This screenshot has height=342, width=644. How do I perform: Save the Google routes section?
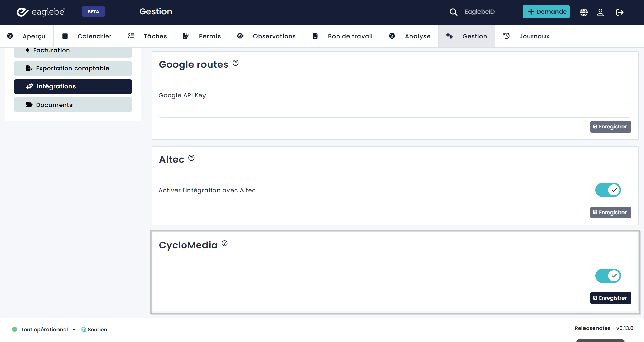coord(610,127)
